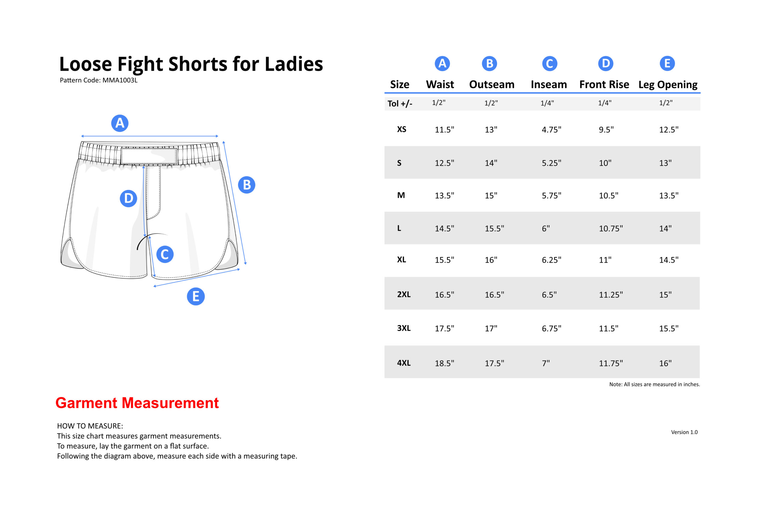Select the Loose Fight Shorts for Ladies title

[191, 64]
